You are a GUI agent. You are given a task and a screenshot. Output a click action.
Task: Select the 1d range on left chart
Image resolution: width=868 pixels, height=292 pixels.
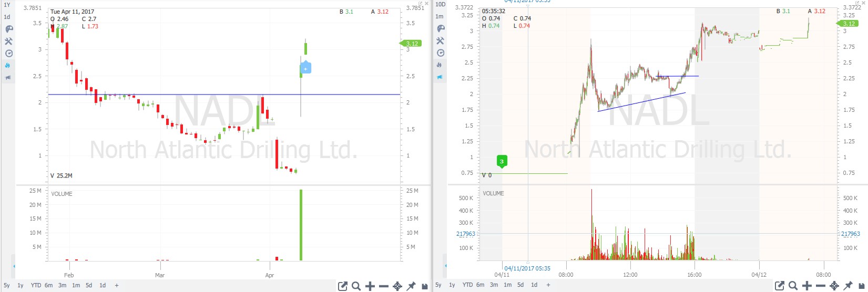pyautogui.click(x=103, y=285)
